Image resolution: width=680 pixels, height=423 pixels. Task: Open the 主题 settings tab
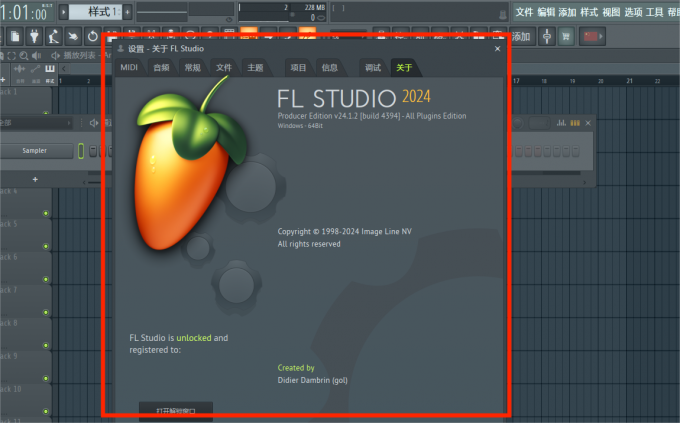pyautogui.click(x=255, y=68)
